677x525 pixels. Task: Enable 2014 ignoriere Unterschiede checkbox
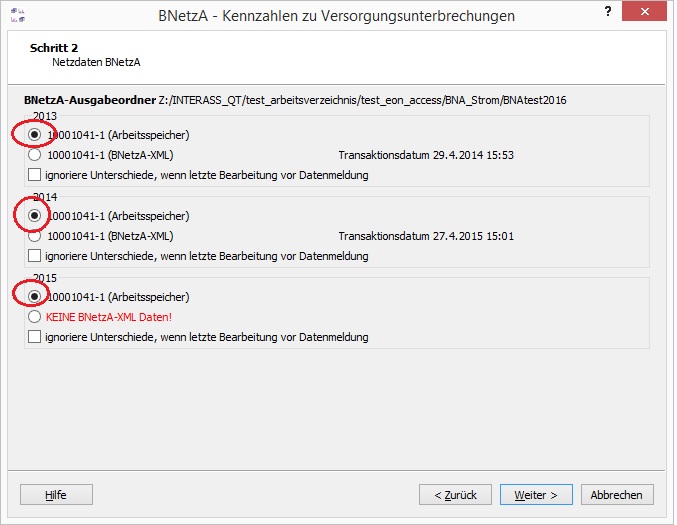[35, 256]
